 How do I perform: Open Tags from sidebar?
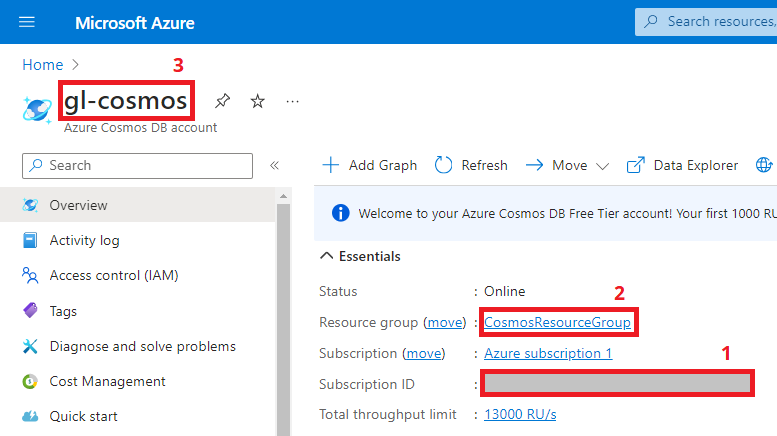pyautogui.click(x=63, y=311)
